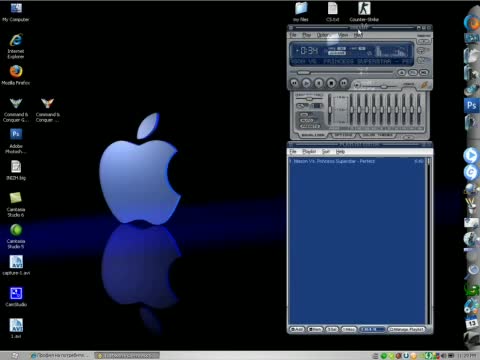This screenshot has height=360, width=480.
Task: Switch to the highlighted second taskbar window
Action: pyautogui.click(x=127, y=356)
